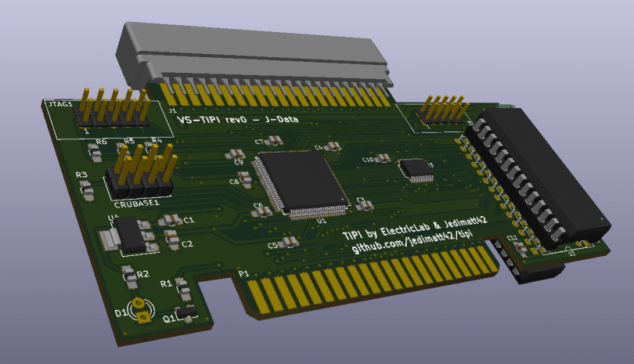The height and width of the screenshot is (364, 634).
Task: Click the CRUBASE1 silkscreen label
Action: click(136, 203)
